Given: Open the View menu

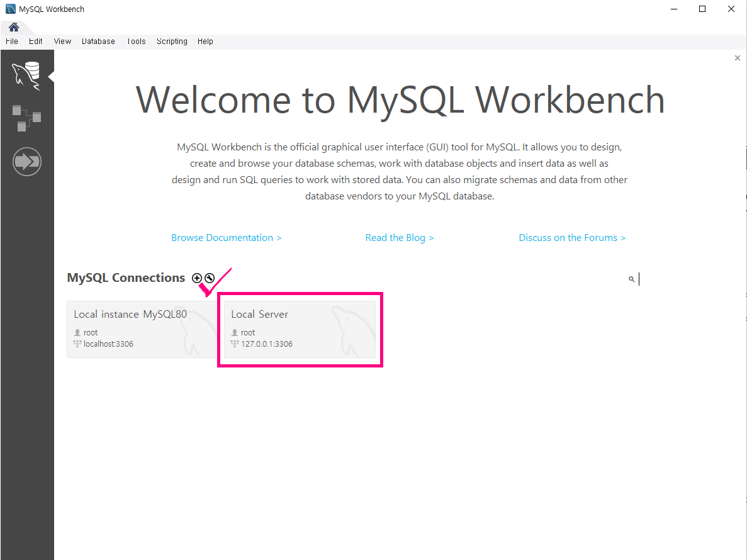Looking at the screenshot, I should 62,42.
